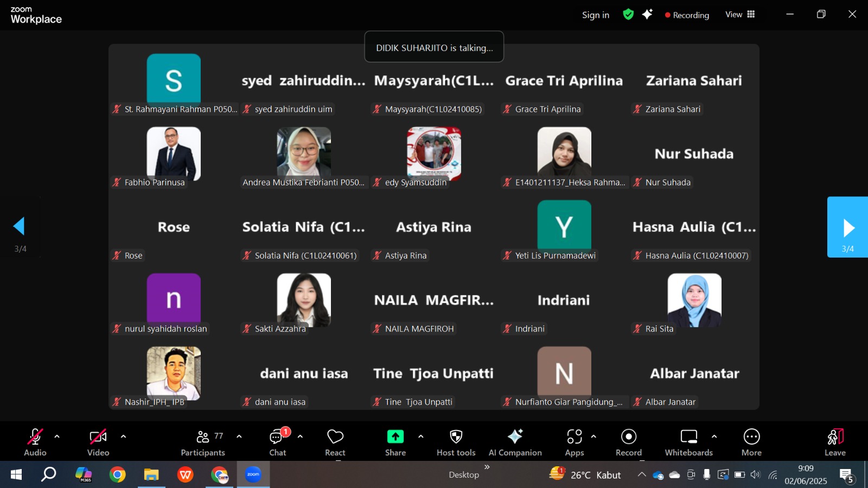Open the React emoji menu
This screenshot has height=488, width=868.
[335, 442]
